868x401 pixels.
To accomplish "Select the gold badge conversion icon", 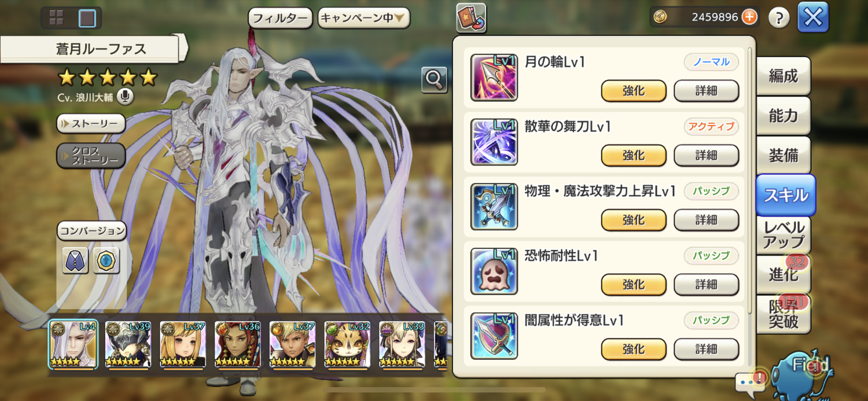I will (106, 260).
